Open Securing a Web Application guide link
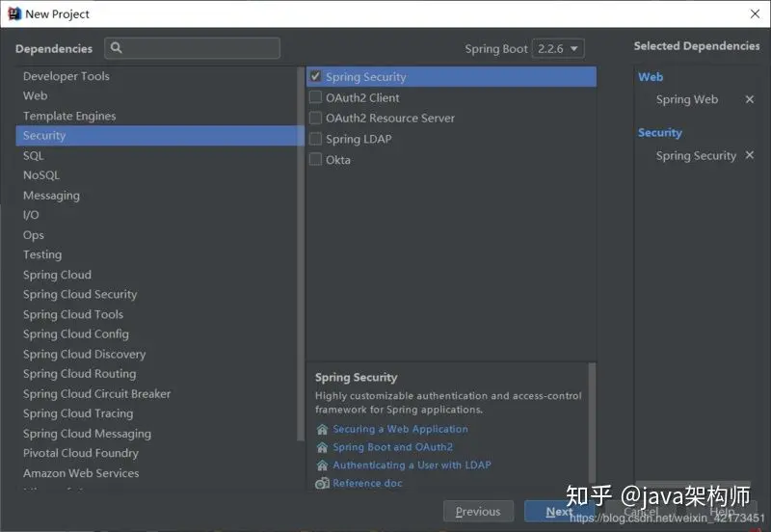This screenshot has width=771, height=532. [400, 429]
